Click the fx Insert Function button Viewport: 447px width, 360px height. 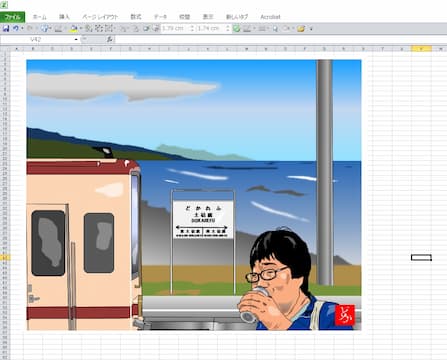point(110,39)
